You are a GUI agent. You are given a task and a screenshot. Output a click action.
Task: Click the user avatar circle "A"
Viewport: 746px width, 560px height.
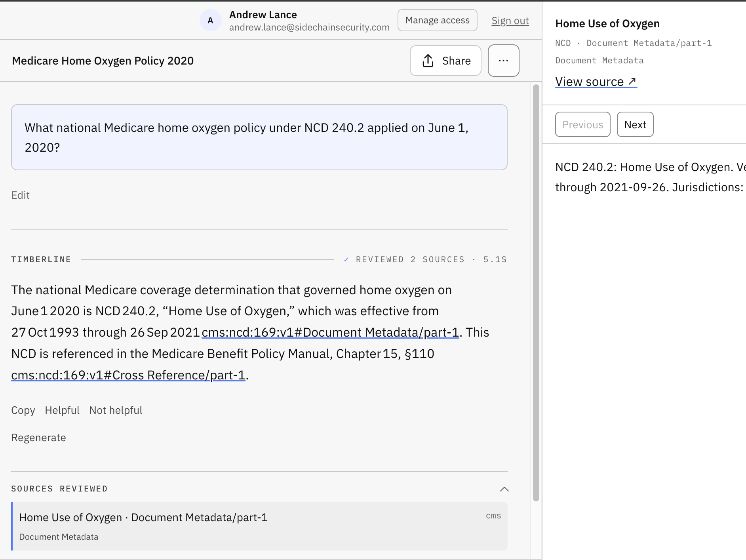pyautogui.click(x=210, y=21)
